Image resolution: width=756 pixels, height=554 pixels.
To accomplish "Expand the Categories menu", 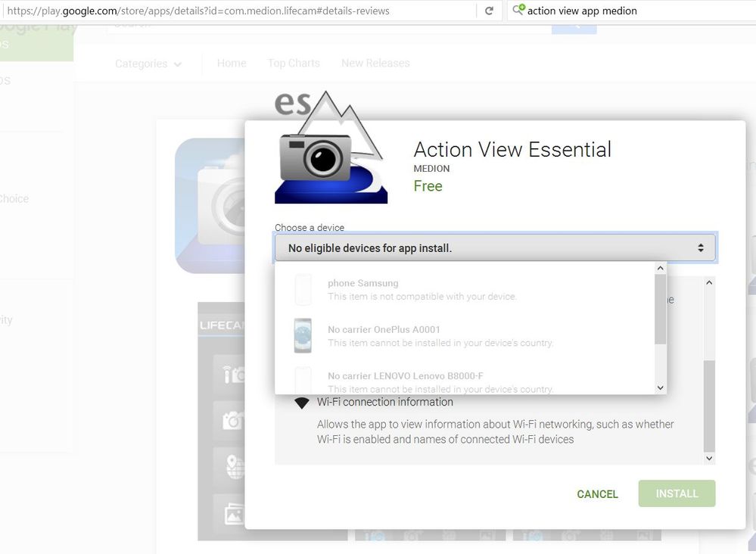I will (148, 64).
